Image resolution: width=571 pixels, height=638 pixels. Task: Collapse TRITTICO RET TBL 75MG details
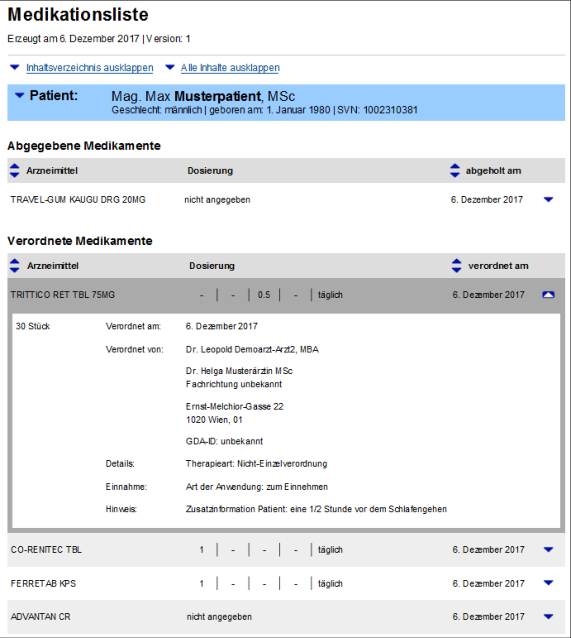tap(548, 295)
